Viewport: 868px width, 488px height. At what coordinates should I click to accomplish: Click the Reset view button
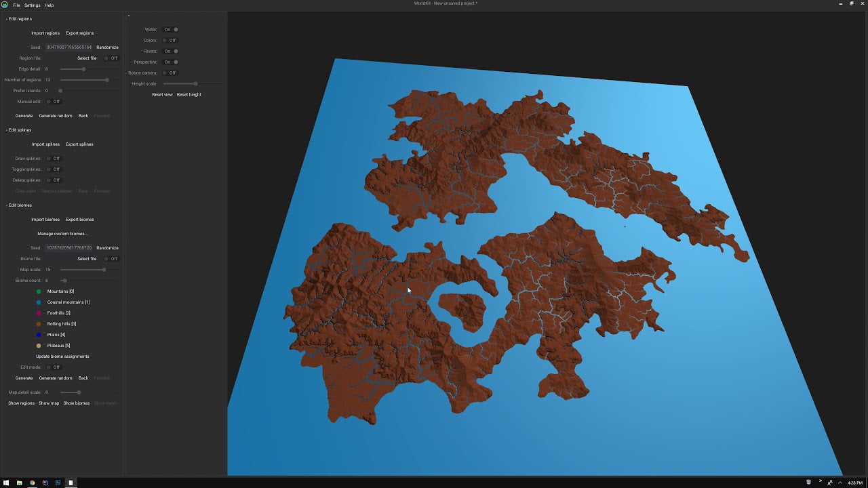[x=162, y=95]
